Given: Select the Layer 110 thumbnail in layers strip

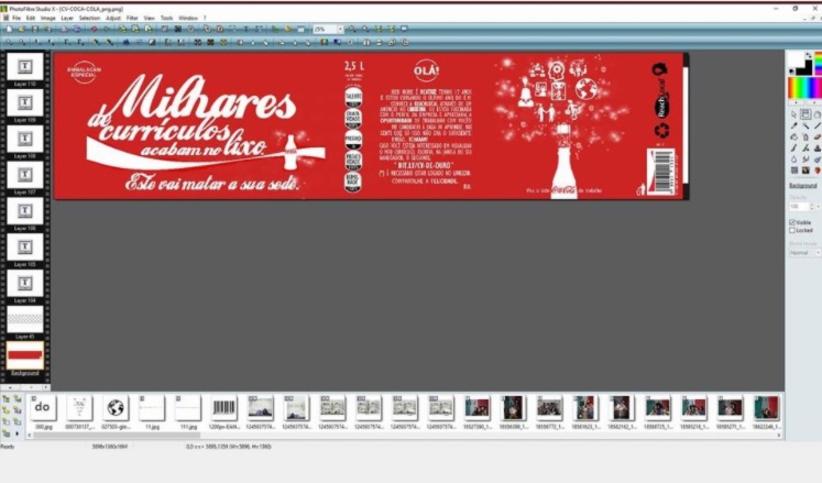Looking at the screenshot, I should (x=26, y=66).
